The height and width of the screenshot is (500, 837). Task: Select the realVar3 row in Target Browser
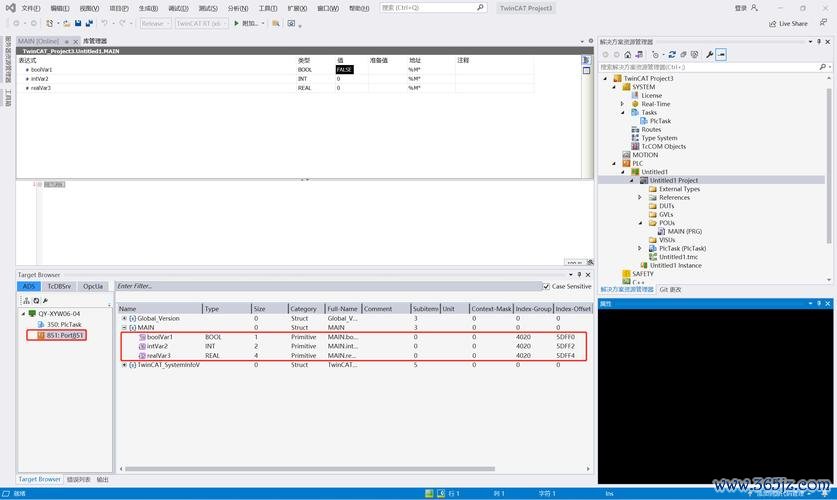tap(354, 356)
